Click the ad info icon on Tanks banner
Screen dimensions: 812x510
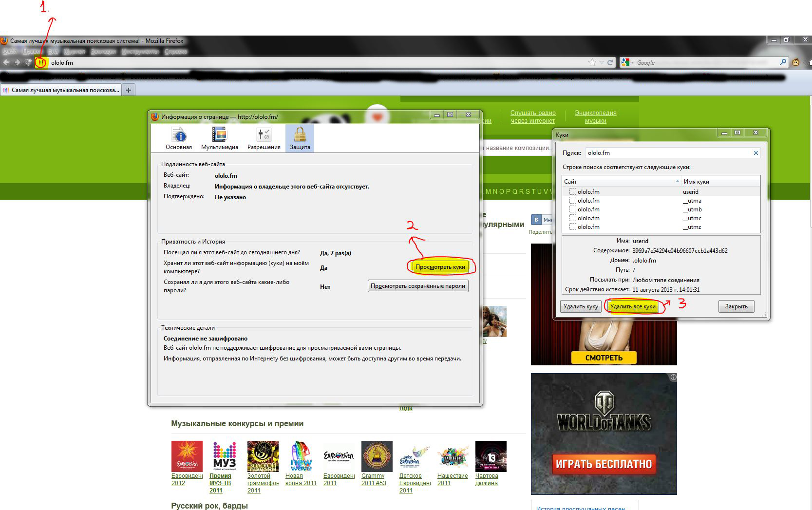pos(673,377)
